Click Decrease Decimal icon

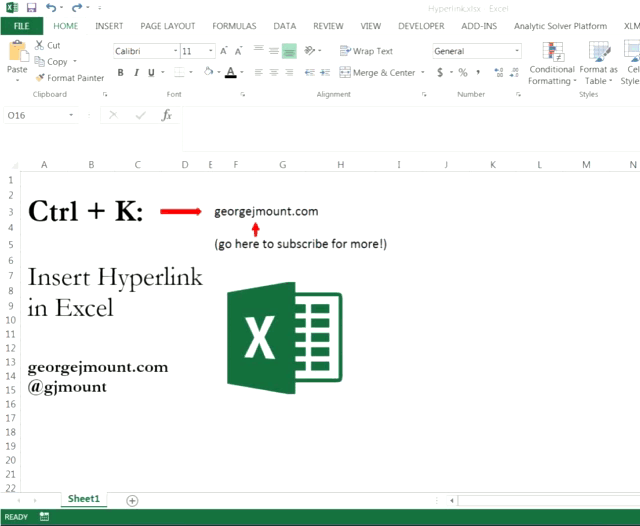pyautogui.click(x=514, y=73)
